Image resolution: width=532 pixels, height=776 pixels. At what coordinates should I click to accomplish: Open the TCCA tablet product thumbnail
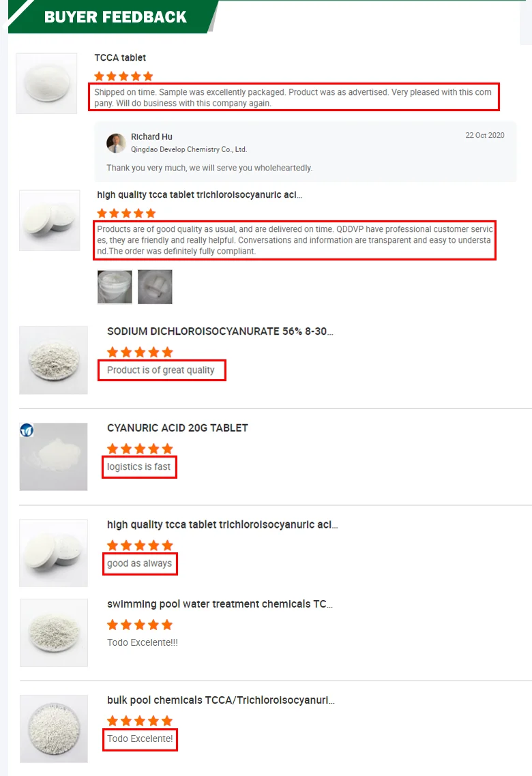coord(46,84)
